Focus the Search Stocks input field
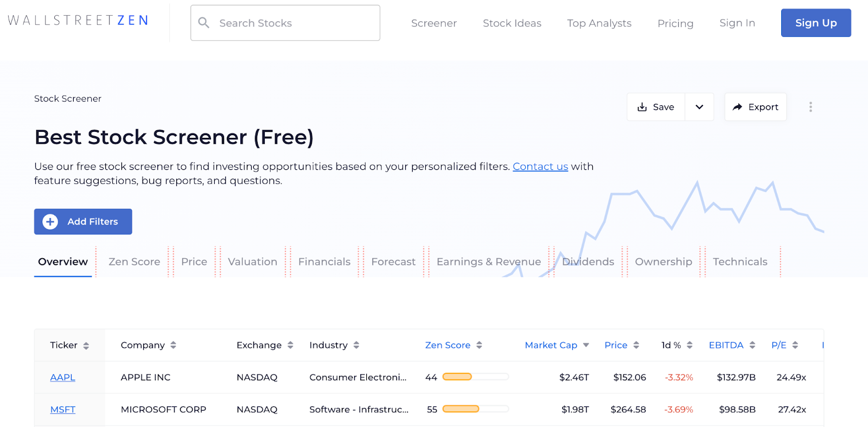 (x=285, y=23)
